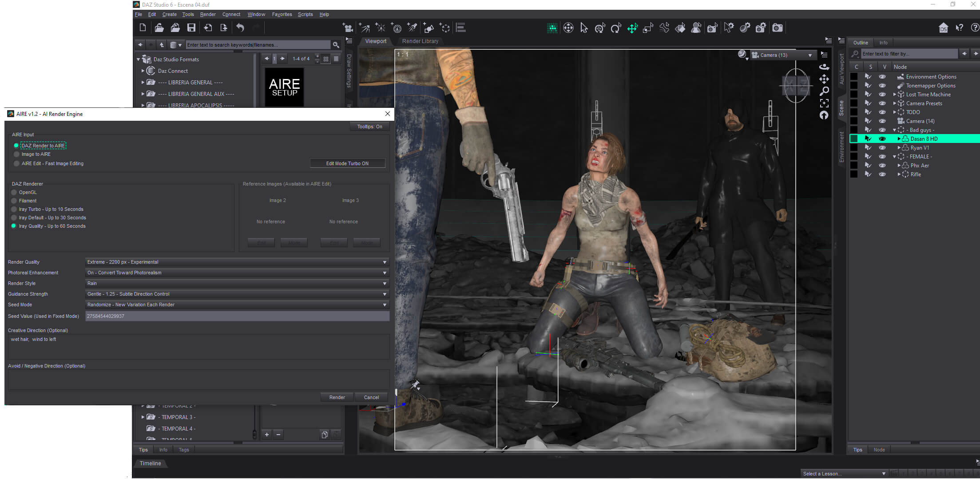Open the Render Style dropdown showing Rain
Viewport: 980px width, 479px height.
237,283
